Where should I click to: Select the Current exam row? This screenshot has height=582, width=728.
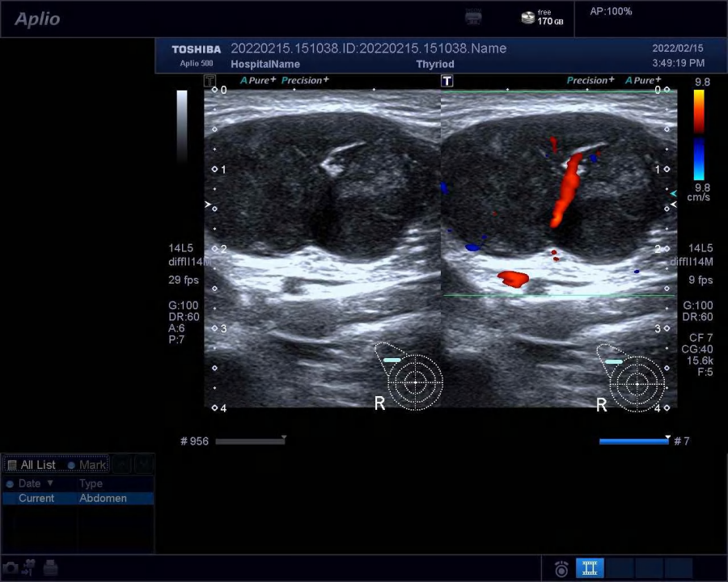tap(78, 498)
